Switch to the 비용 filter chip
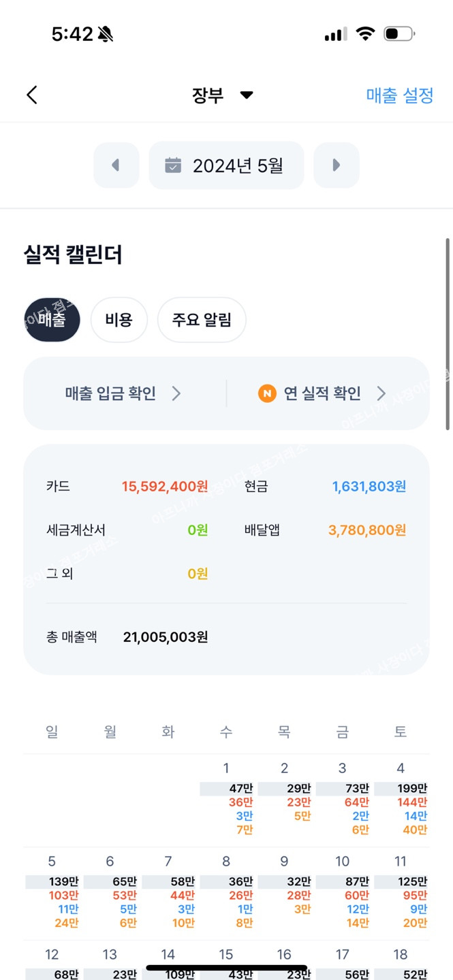This screenshot has width=453, height=980. (x=119, y=320)
